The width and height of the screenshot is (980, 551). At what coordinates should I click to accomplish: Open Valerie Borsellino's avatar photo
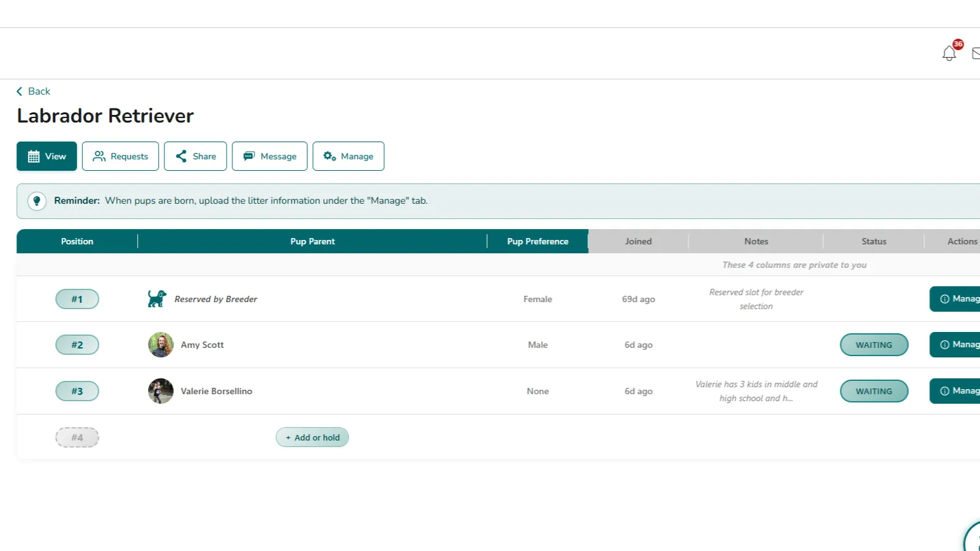coord(161,391)
